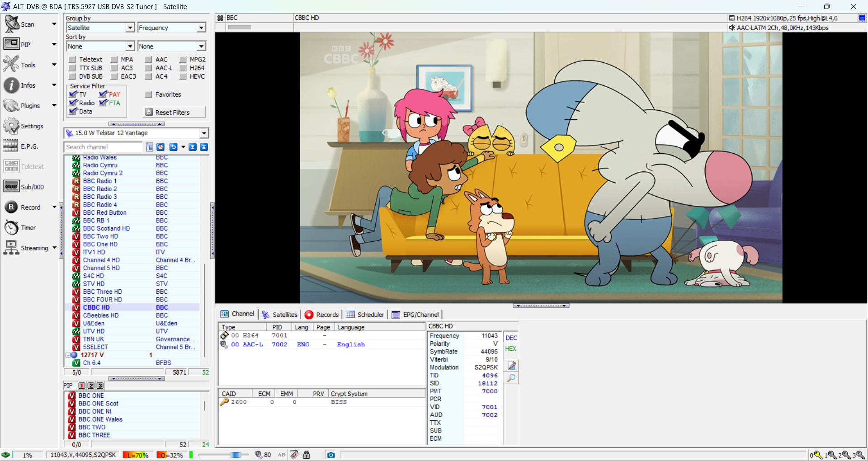Click the zoom level 2 magnifier icon
Screen dimensions: 868x461
(x=844, y=455)
